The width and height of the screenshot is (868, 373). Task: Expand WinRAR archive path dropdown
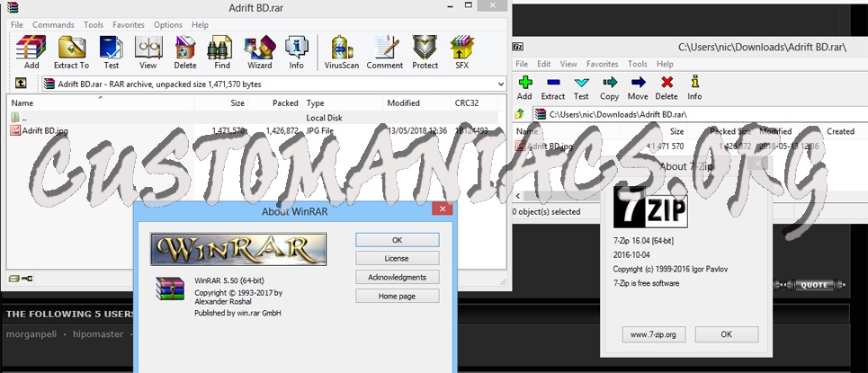[x=501, y=84]
